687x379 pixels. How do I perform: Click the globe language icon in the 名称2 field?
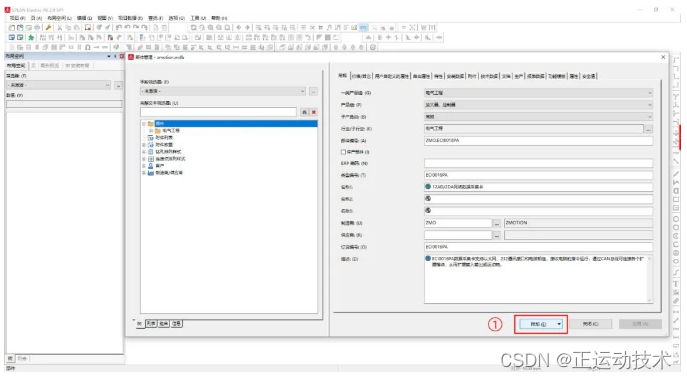tap(428, 198)
